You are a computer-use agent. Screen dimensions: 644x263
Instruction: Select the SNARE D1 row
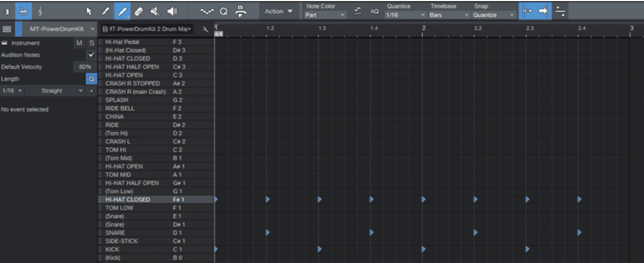[156, 233]
